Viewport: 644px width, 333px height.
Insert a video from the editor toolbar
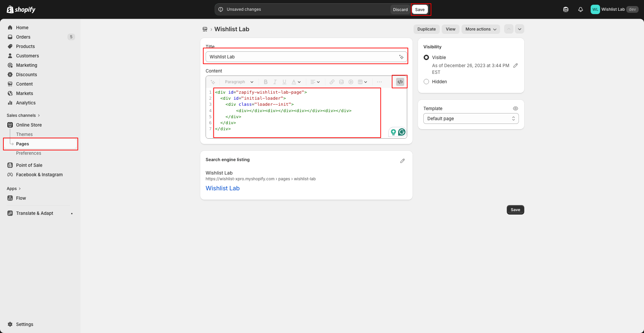click(x=351, y=82)
